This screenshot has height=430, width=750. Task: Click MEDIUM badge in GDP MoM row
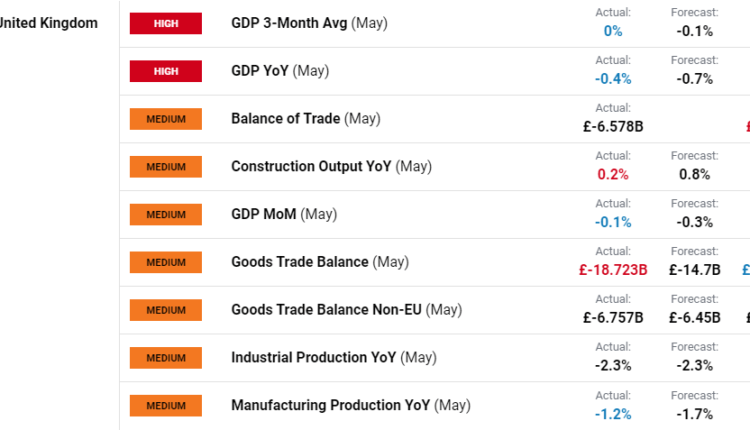165,215
